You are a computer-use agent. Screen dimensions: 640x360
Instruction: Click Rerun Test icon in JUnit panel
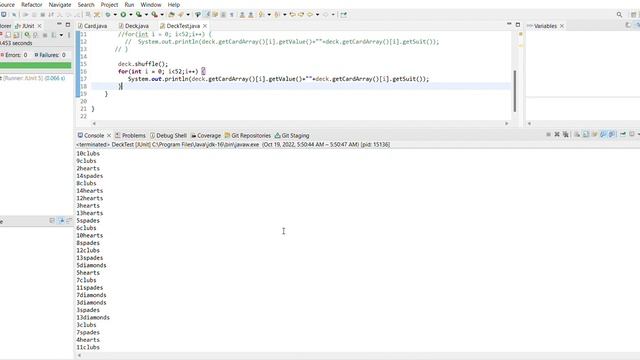[x=27, y=35]
